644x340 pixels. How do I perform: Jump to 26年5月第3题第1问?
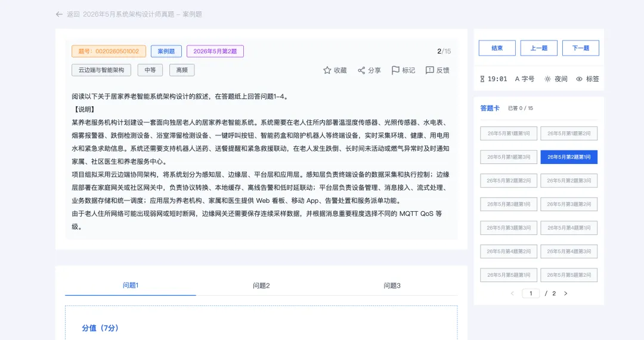tap(509, 204)
